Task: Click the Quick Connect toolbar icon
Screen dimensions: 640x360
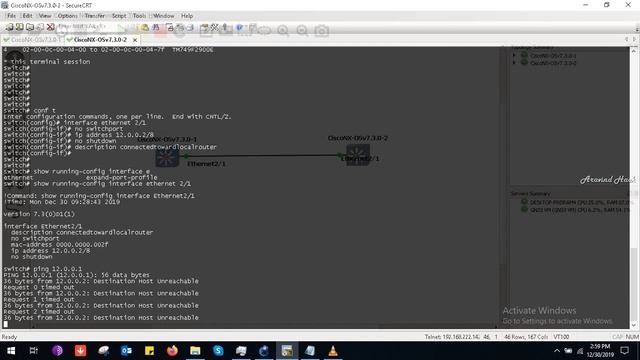Action: pyautogui.click(x=30, y=27)
